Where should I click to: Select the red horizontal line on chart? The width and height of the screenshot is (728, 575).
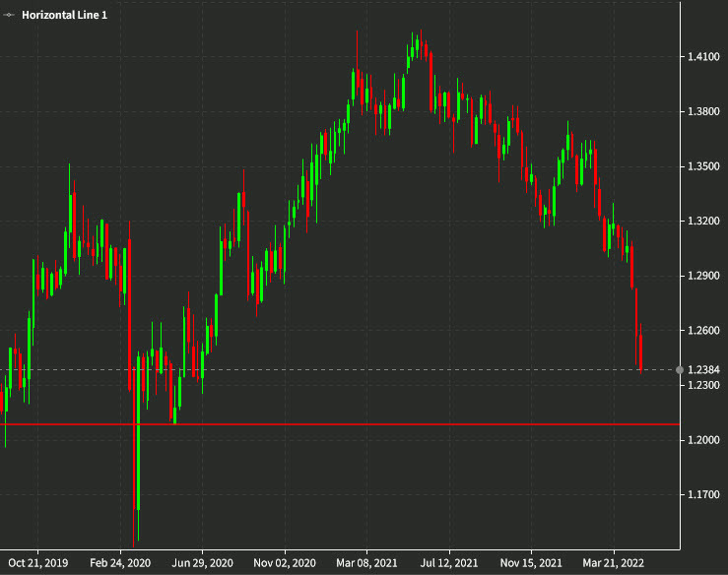[340, 424]
